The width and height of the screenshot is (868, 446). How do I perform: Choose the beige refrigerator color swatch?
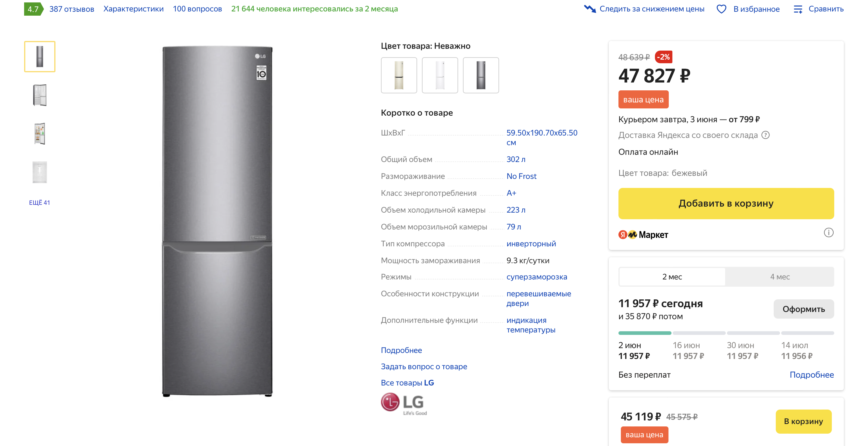click(x=399, y=75)
